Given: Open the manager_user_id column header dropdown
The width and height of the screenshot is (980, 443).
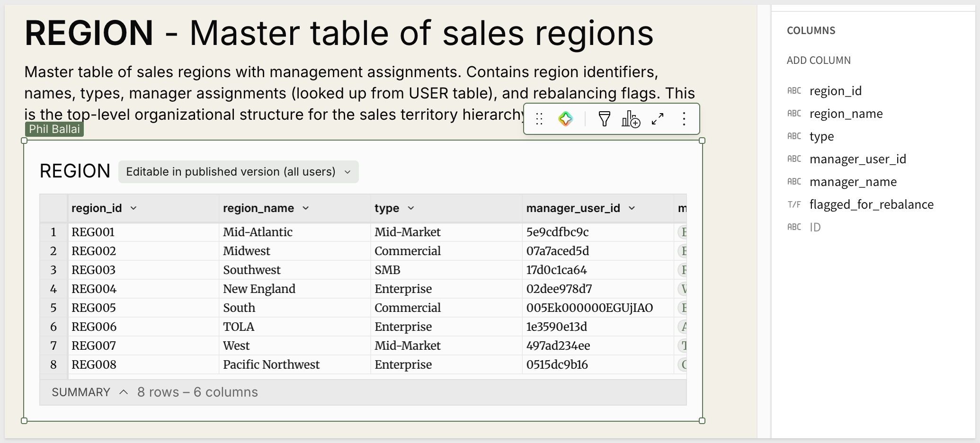Looking at the screenshot, I should pos(632,208).
